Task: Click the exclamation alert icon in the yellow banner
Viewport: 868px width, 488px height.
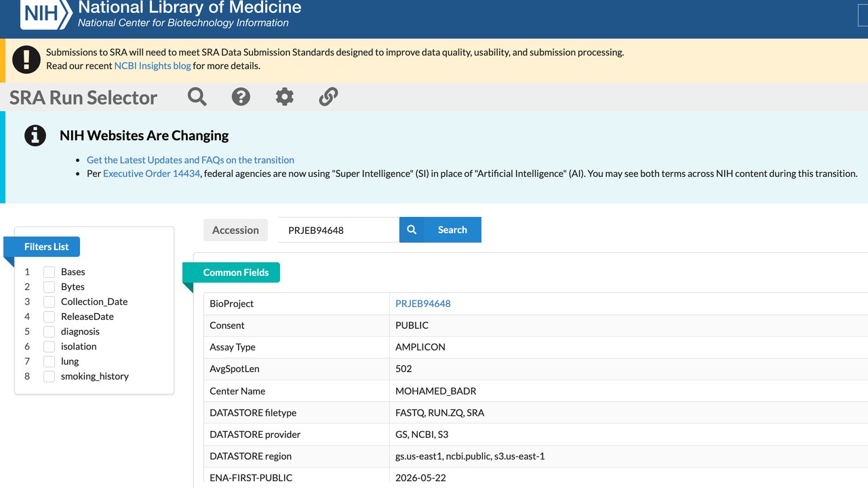Action: pos(26,59)
